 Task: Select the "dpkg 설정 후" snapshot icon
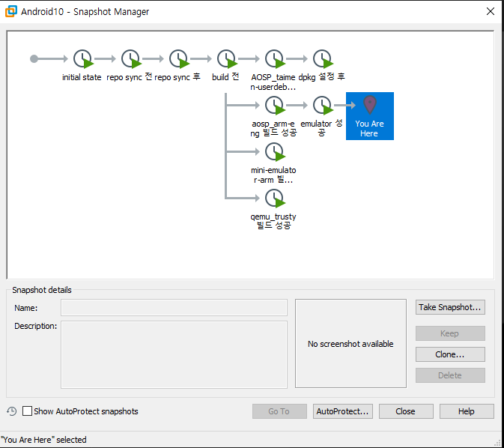[x=322, y=59]
